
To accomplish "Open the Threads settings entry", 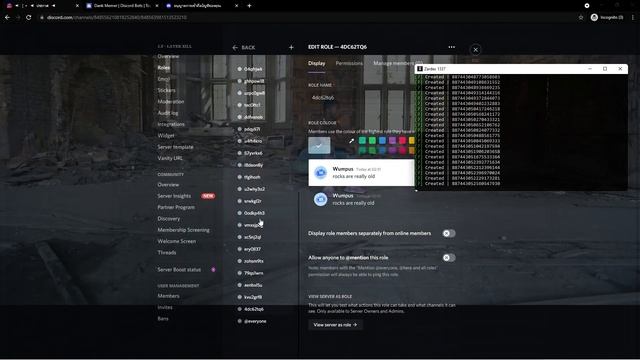I will (x=167, y=253).
